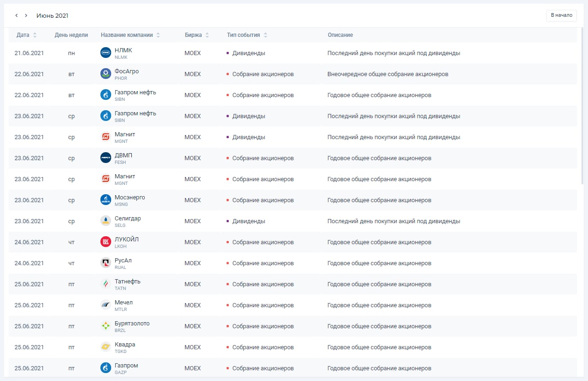
Task: Click ticker SIBN in 22.06.2021 row
Action: pyautogui.click(x=120, y=99)
